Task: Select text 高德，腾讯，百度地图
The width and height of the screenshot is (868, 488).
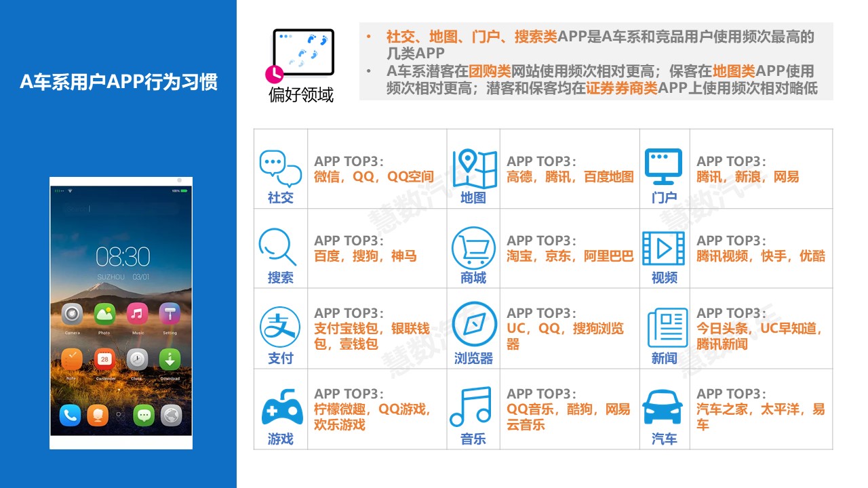Action: click(570, 177)
